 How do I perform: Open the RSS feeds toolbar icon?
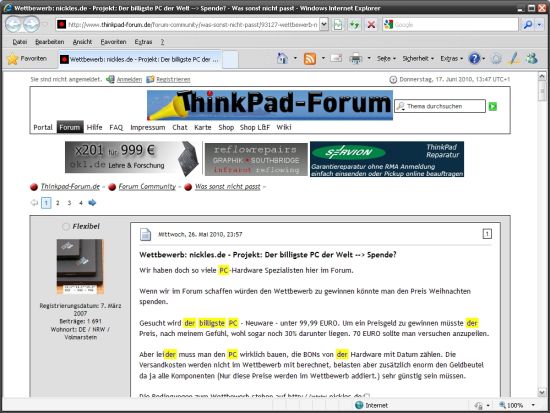(x=310, y=59)
